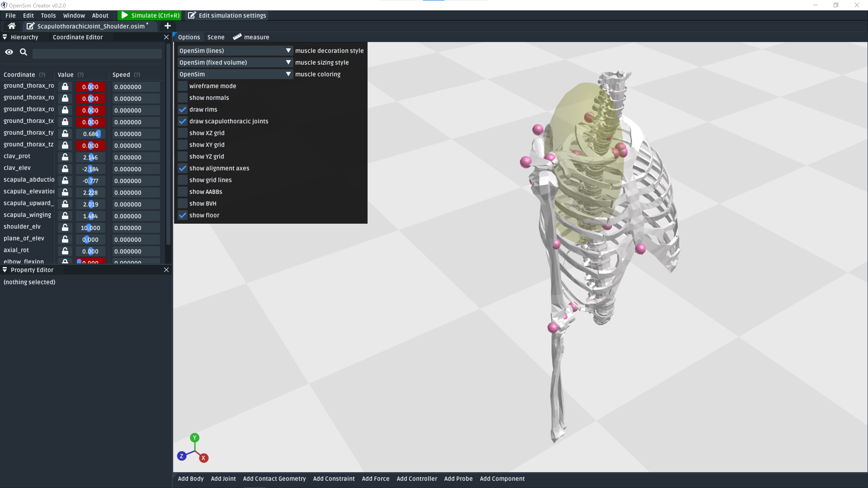Open a new tab with the plus icon
Image resolution: width=868 pixels, height=488 pixels.
pos(167,26)
